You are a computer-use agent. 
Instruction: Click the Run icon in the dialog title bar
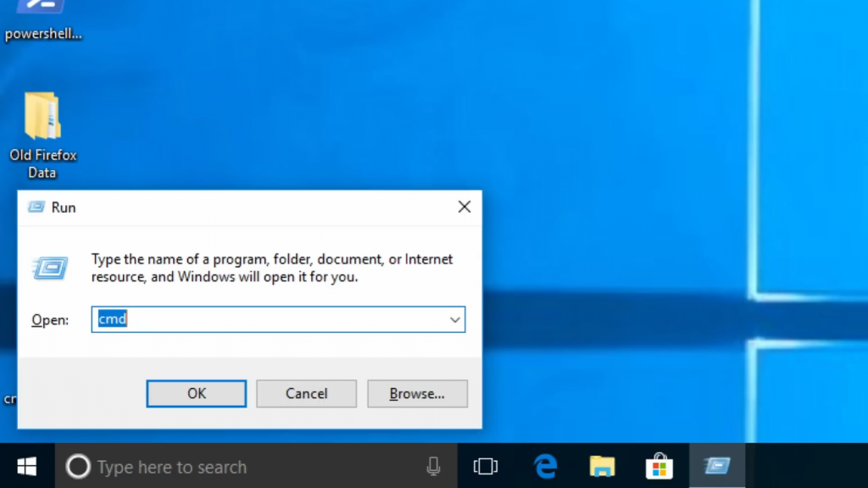[36, 207]
